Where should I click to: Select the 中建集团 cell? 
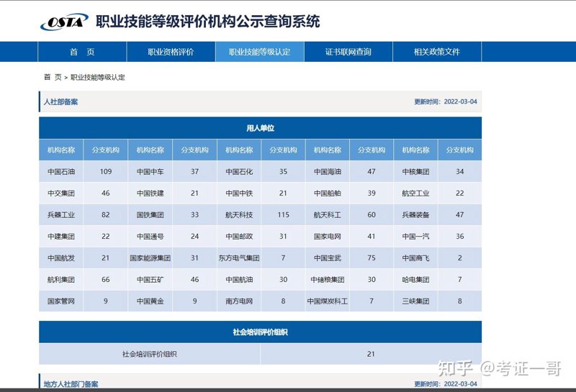tap(61, 237)
